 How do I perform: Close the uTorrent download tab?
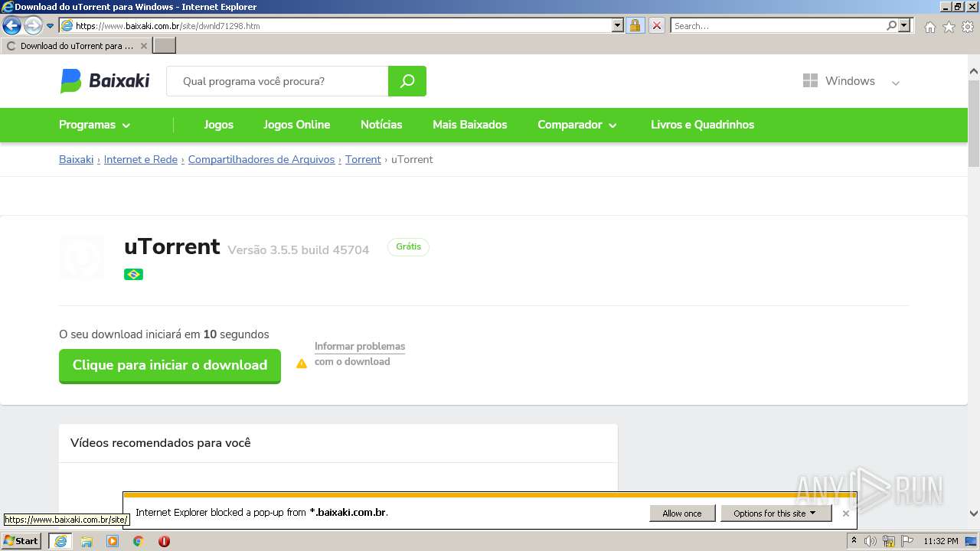(143, 46)
